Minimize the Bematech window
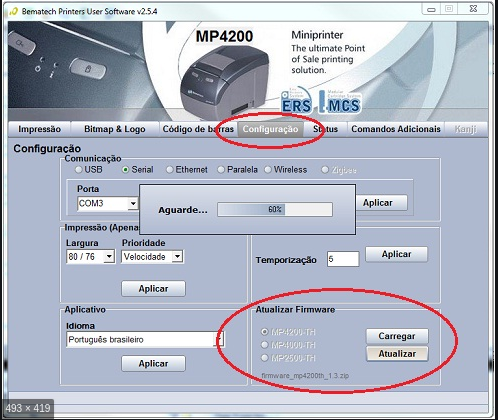498x420 pixels. 431,9
